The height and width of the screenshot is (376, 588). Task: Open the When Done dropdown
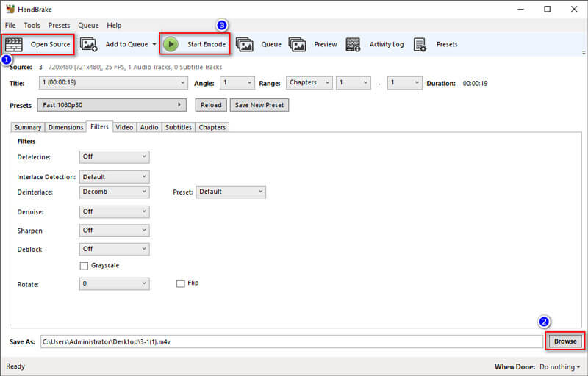coord(561,366)
